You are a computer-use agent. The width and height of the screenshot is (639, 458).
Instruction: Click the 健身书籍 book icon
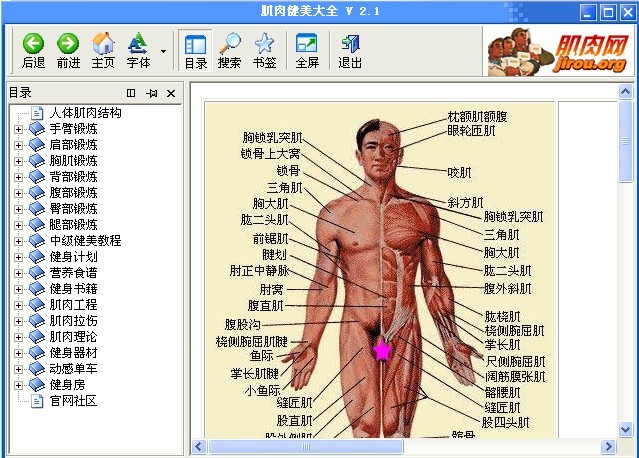click(x=37, y=288)
